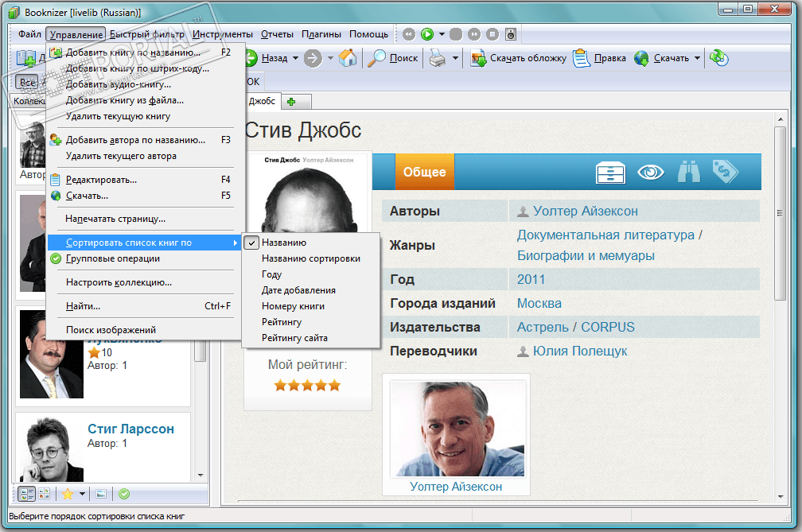Viewport: 802px width, 532px height.
Task: Open the Уолтер Айзексон author link in the Авторы row
Action: click(585, 211)
